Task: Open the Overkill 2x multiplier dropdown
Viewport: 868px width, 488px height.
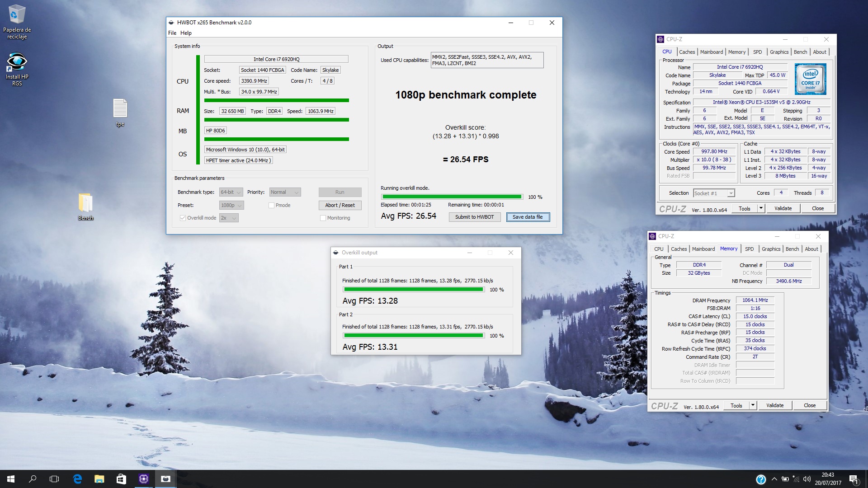Action: (229, 218)
